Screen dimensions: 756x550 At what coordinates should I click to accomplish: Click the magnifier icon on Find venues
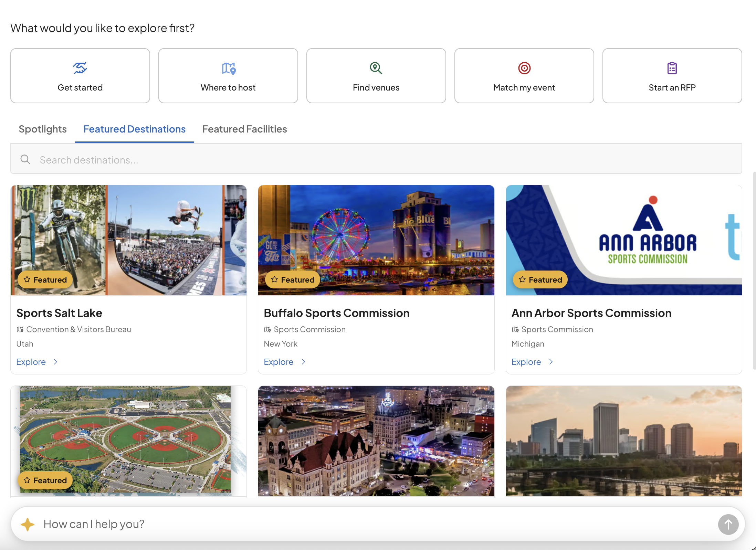coord(376,68)
